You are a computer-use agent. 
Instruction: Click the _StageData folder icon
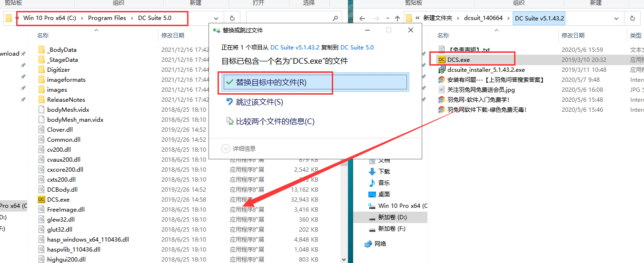(41, 59)
